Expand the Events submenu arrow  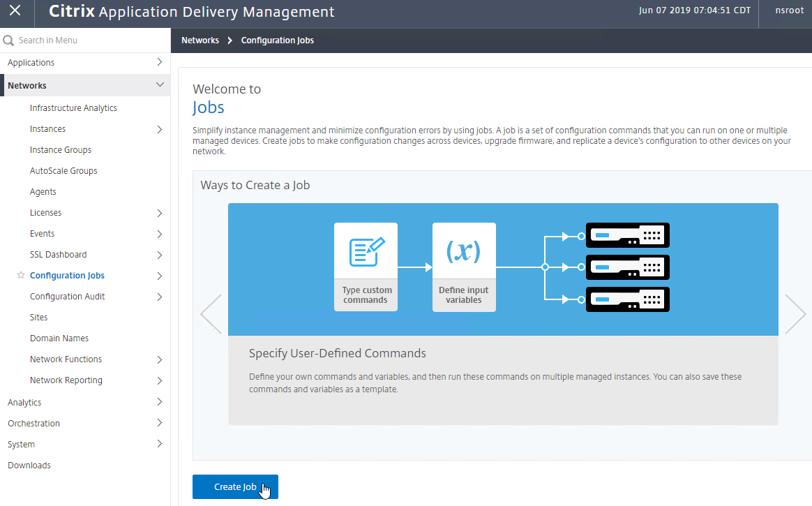[160, 234]
